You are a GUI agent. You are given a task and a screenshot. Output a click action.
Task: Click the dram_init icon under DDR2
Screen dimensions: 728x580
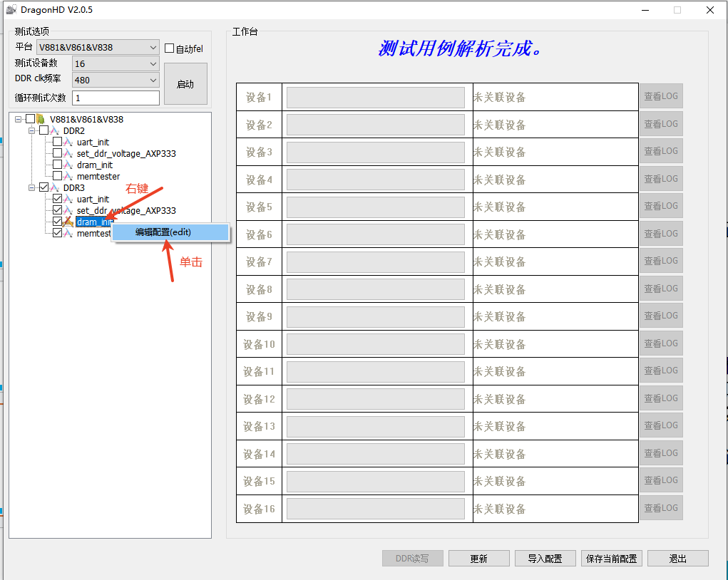tap(69, 165)
